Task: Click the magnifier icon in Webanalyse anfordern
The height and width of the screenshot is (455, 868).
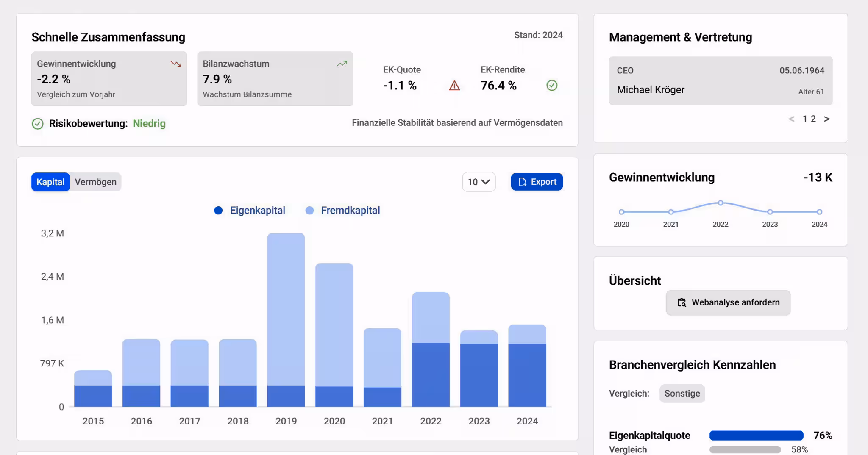Action: [681, 302]
